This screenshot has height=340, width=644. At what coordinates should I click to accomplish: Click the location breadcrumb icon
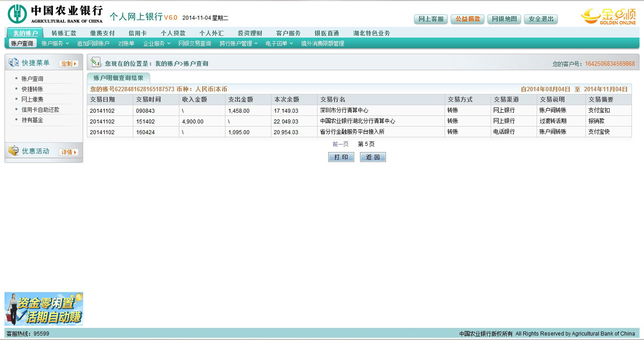coord(95,63)
